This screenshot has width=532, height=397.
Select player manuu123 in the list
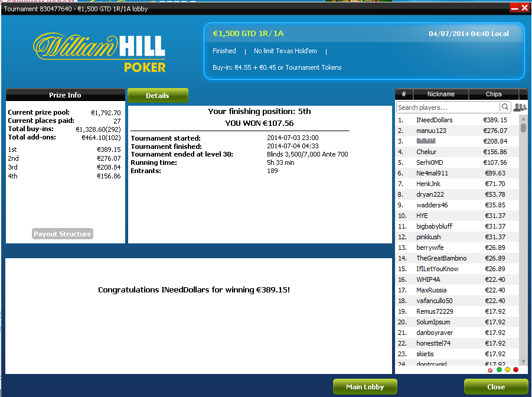point(457,131)
